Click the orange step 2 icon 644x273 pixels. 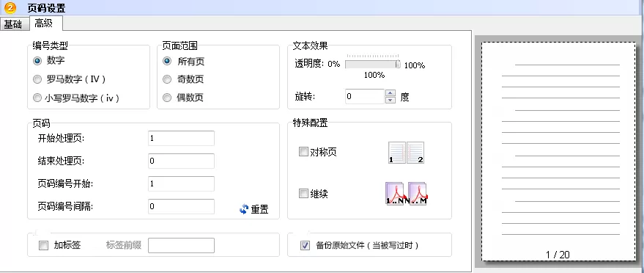pyautogui.click(x=10, y=7)
